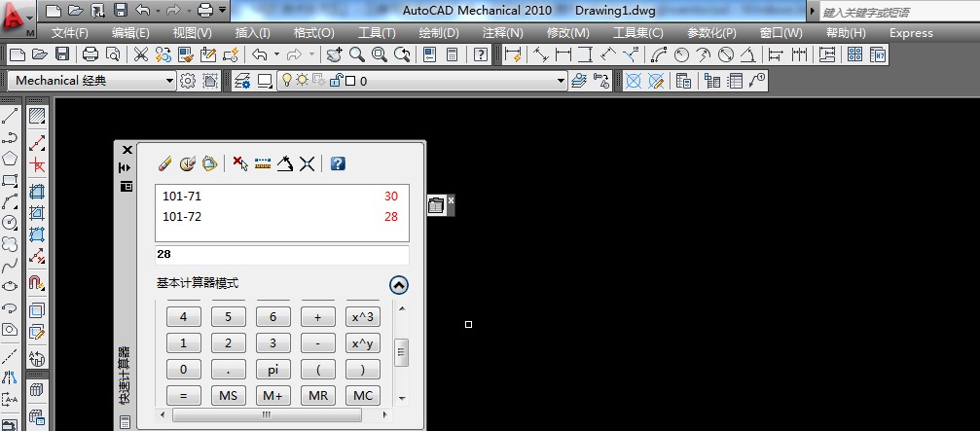Open the 绘制(D) menu
The image size is (980, 431).
point(439,33)
